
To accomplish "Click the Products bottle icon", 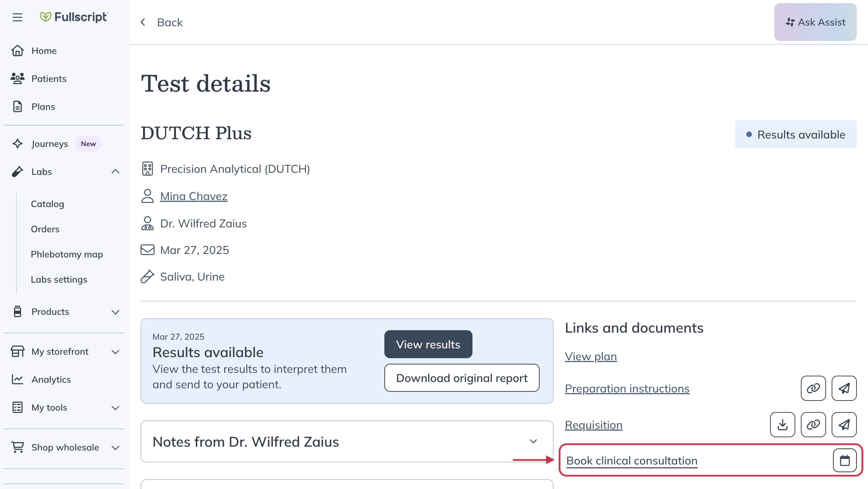I will (17, 312).
